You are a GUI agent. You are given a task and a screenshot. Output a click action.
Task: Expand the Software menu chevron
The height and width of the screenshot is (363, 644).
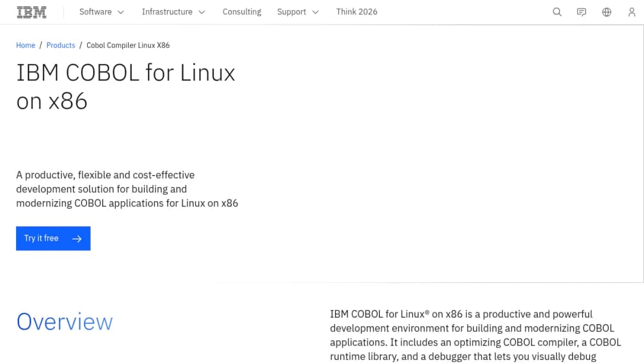coord(120,13)
